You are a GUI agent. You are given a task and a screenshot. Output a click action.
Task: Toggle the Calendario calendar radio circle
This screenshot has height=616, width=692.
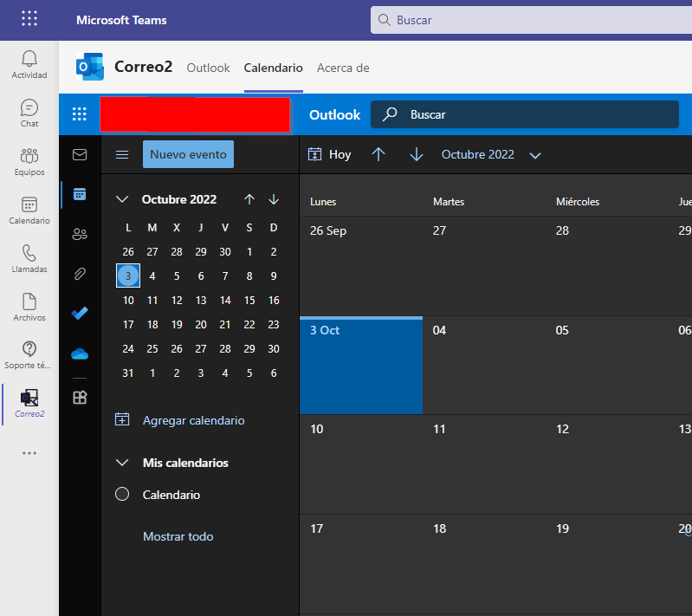click(122, 494)
